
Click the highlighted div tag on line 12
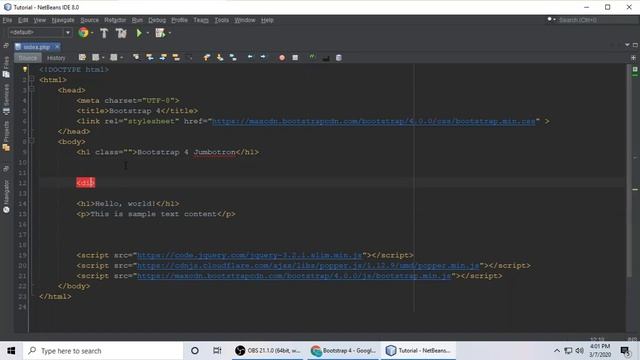[x=85, y=182]
